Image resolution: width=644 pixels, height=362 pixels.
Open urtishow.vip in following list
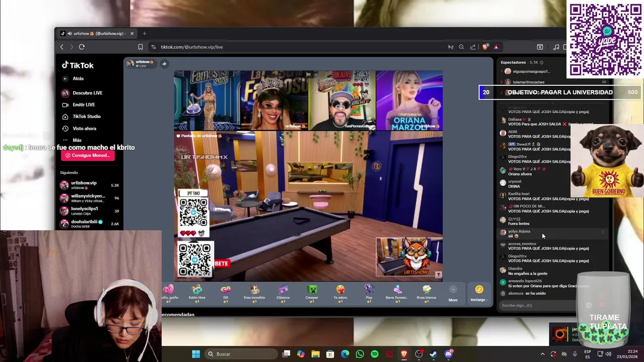pyautogui.click(x=90, y=185)
